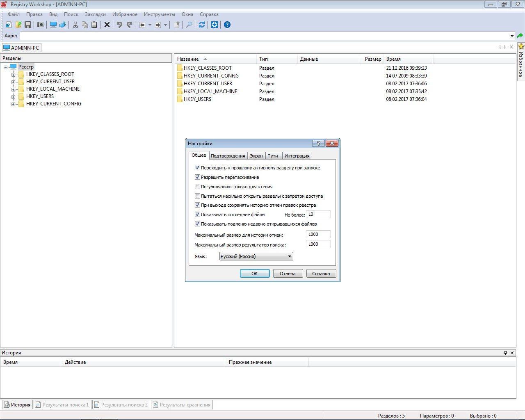
Task: Expand HKEY_USERS in the tree
Action: click(13, 96)
